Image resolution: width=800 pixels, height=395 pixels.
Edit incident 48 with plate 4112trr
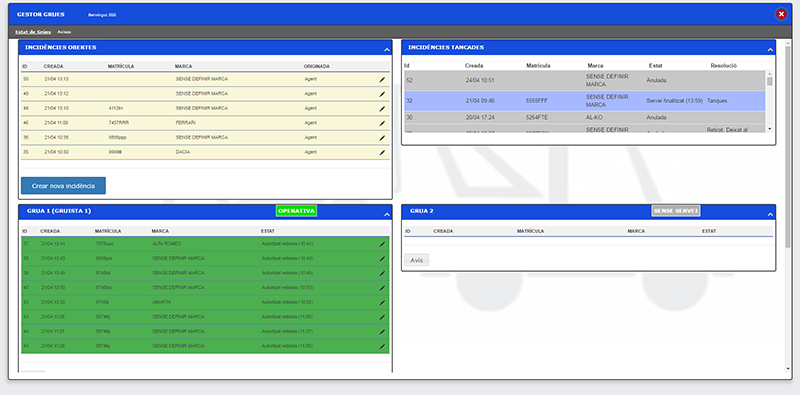(x=382, y=109)
